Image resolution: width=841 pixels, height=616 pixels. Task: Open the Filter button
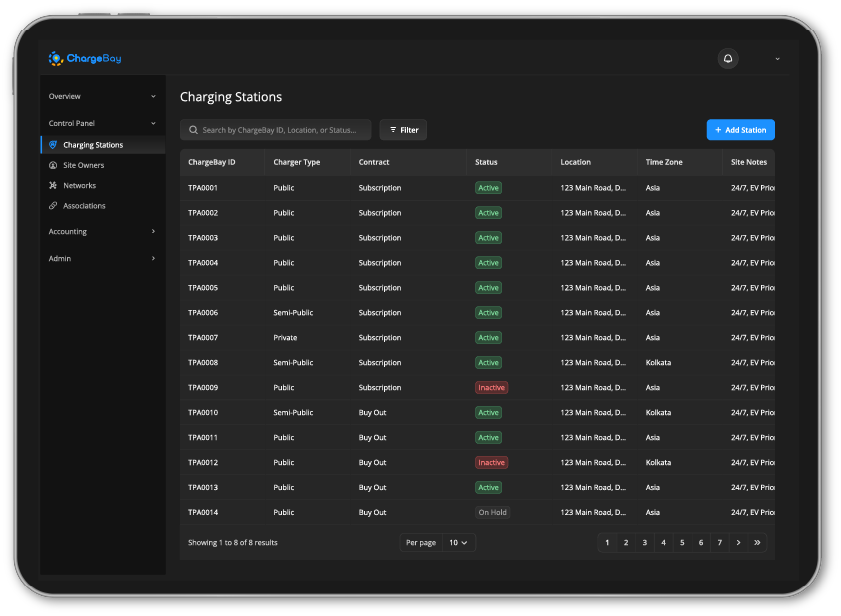point(403,130)
